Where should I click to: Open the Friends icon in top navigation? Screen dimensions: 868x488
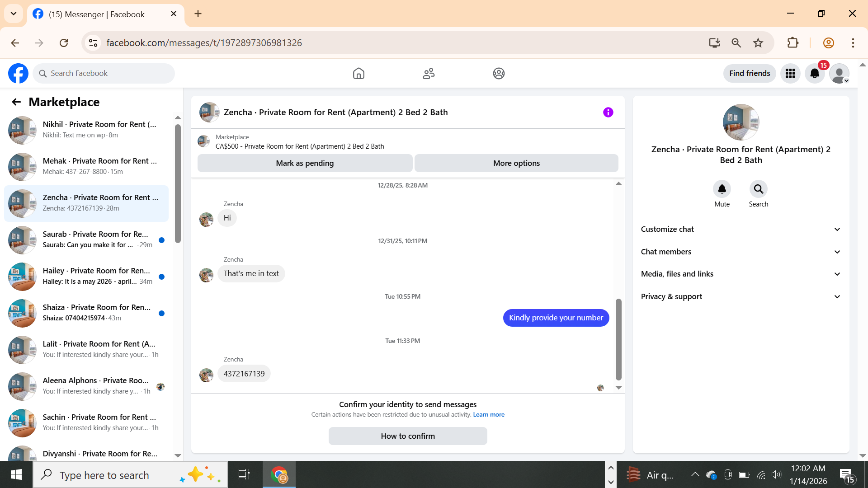pyautogui.click(x=429, y=73)
